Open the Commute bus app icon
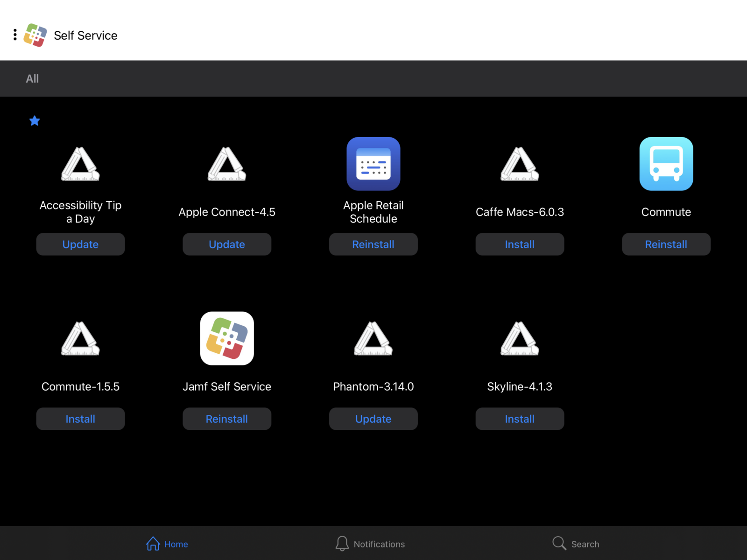Screen dimensions: 747x560 click(666, 164)
